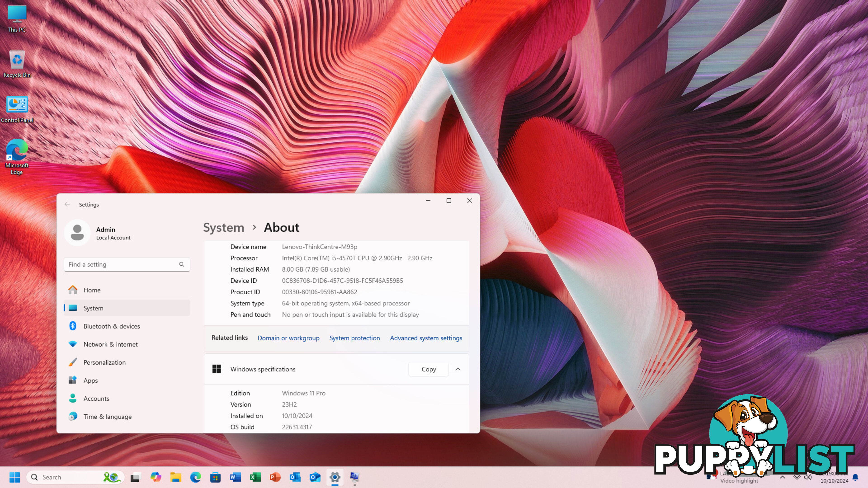This screenshot has height=488, width=868.
Task: Launch Copilot from the taskbar
Action: tap(156, 477)
